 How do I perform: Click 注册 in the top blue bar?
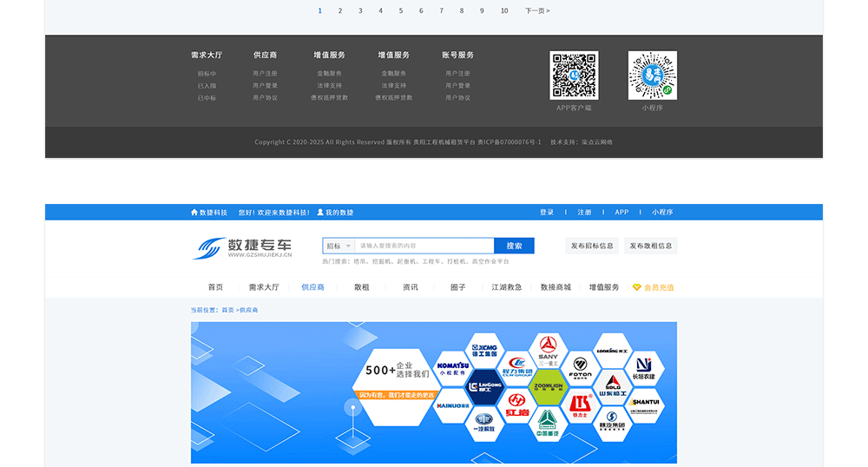click(584, 212)
